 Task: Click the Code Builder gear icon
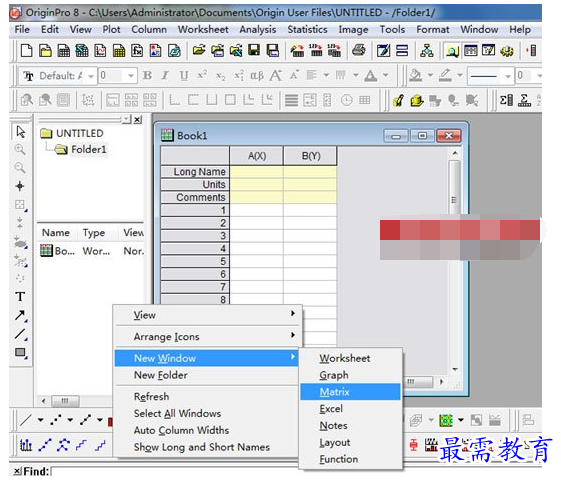[507, 51]
